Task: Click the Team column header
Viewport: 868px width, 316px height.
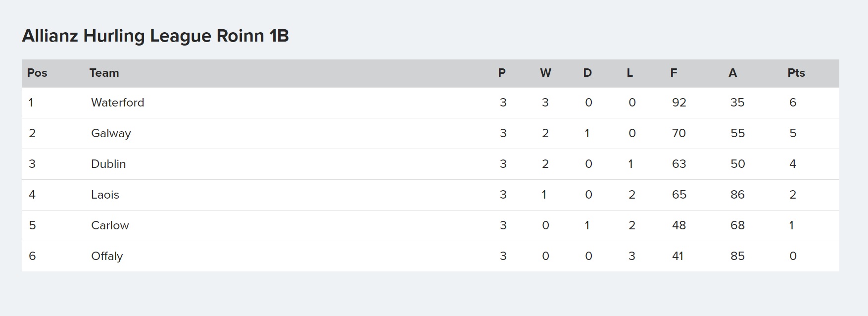Action: pyautogui.click(x=104, y=73)
